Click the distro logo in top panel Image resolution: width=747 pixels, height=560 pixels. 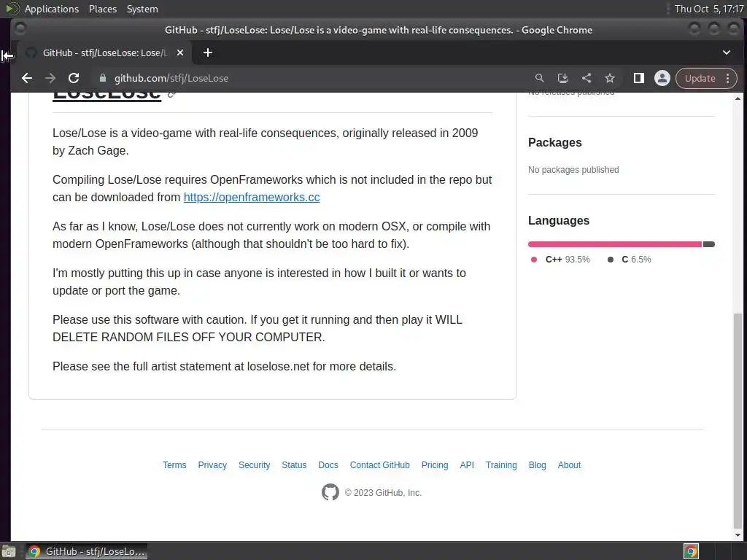point(12,9)
